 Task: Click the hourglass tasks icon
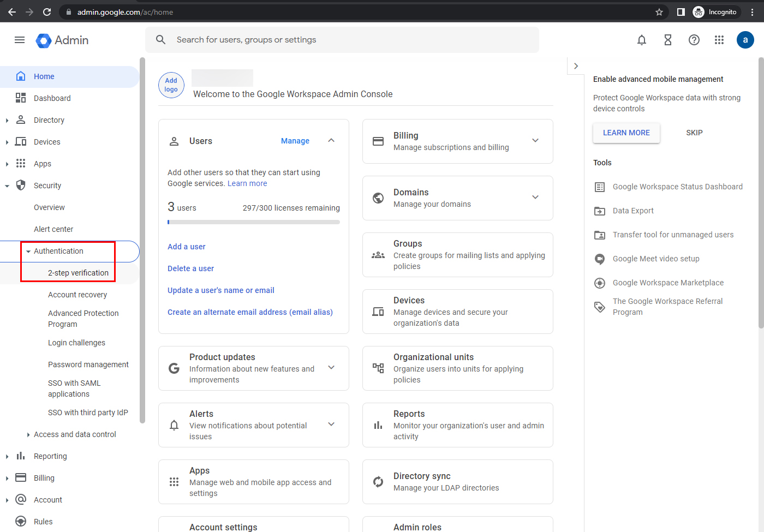[667, 40]
